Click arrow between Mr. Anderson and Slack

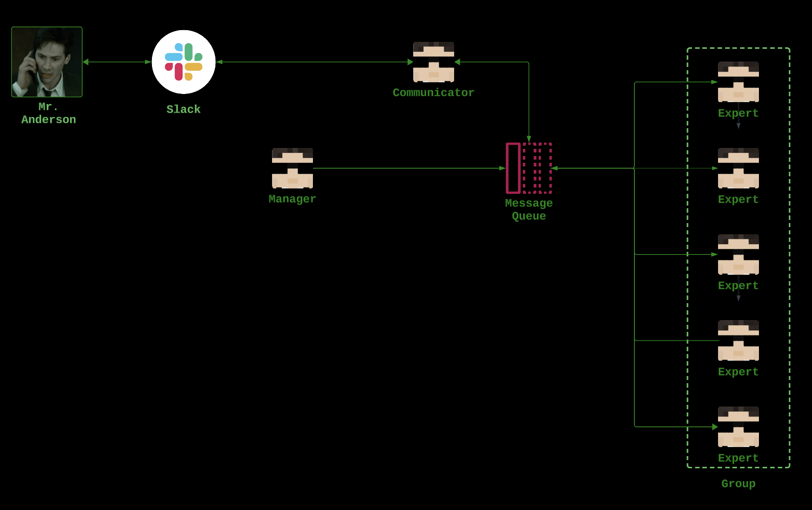(117, 62)
